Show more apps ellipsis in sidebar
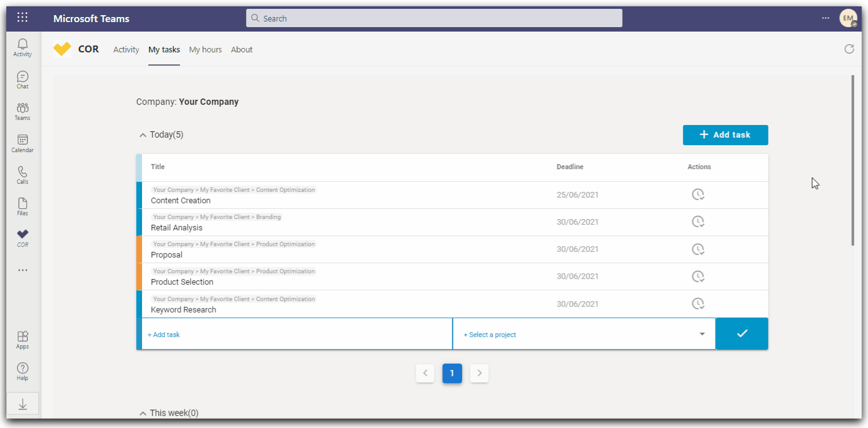Viewport: 868px width, 428px height. tap(23, 270)
